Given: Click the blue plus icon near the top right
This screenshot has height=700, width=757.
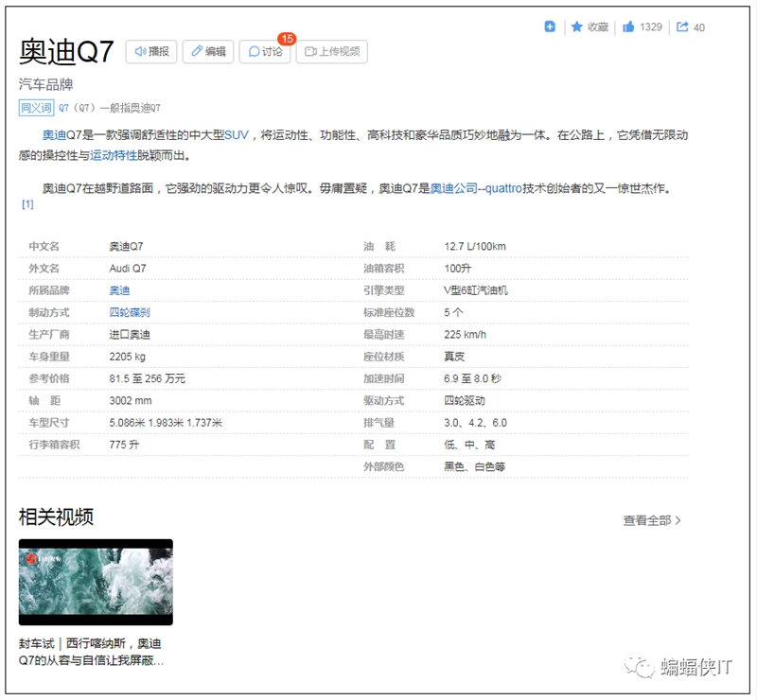Looking at the screenshot, I should coord(551,26).
